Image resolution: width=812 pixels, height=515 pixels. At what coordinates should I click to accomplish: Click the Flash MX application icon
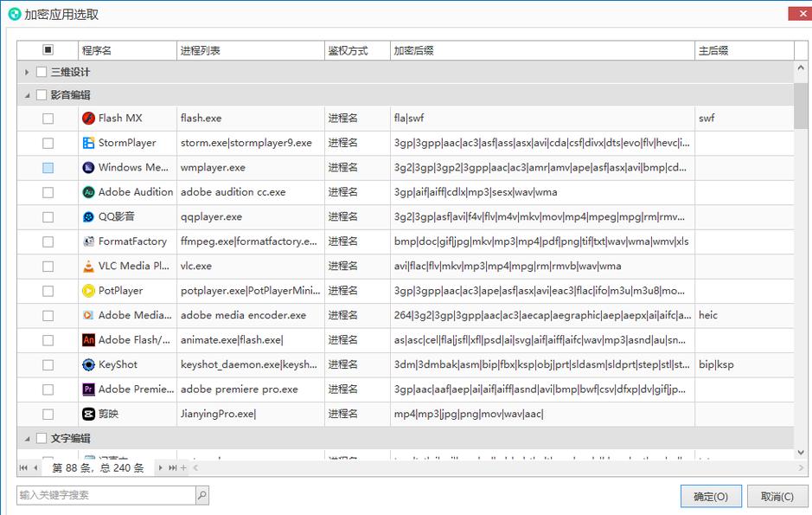[88, 119]
